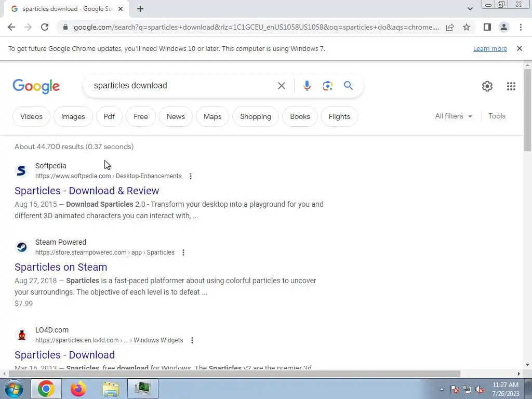Click the vertical scrollbar thumb
This screenshot has width=532, height=399.
point(527,110)
